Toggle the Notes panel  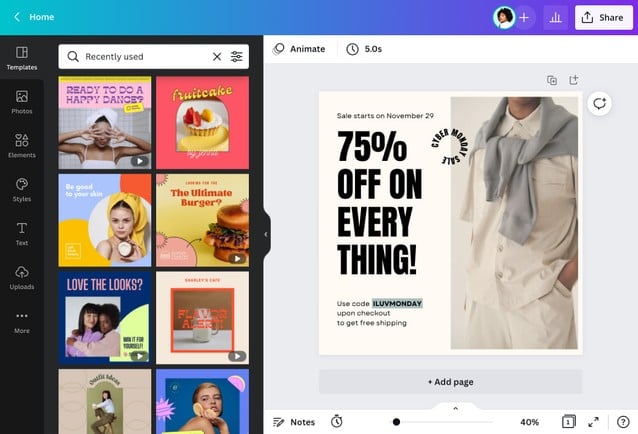click(294, 422)
